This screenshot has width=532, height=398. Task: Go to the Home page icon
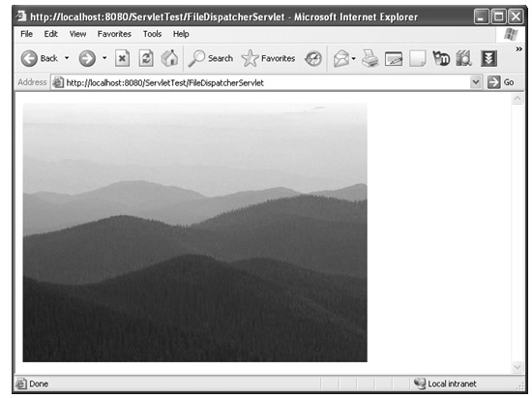(x=169, y=58)
